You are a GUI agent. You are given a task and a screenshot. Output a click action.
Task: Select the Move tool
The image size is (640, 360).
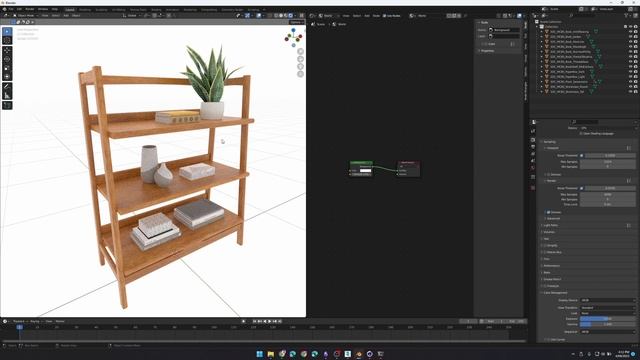(7, 50)
